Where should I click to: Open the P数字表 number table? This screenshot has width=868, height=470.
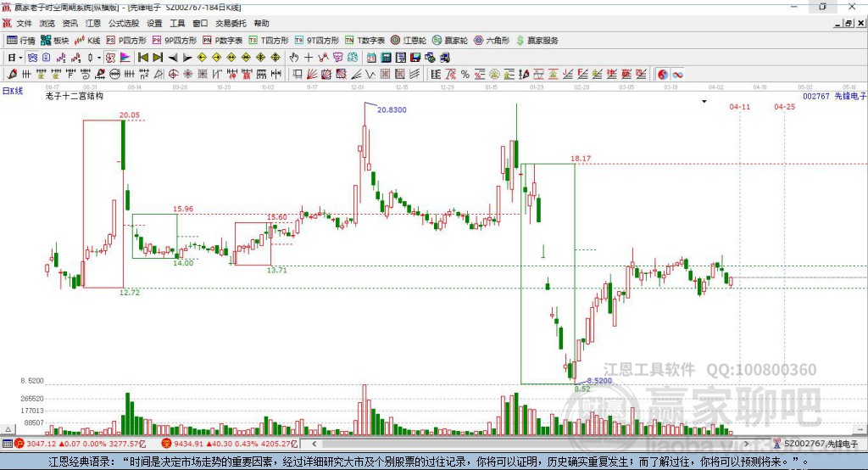223,41
